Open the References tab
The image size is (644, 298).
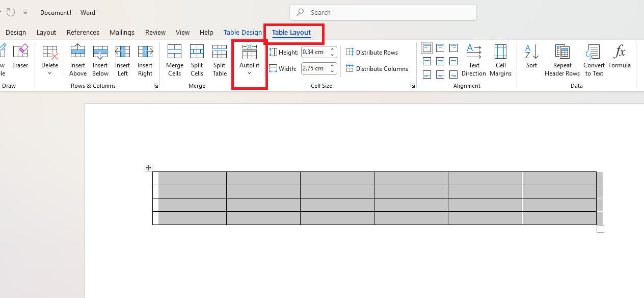[x=83, y=33]
